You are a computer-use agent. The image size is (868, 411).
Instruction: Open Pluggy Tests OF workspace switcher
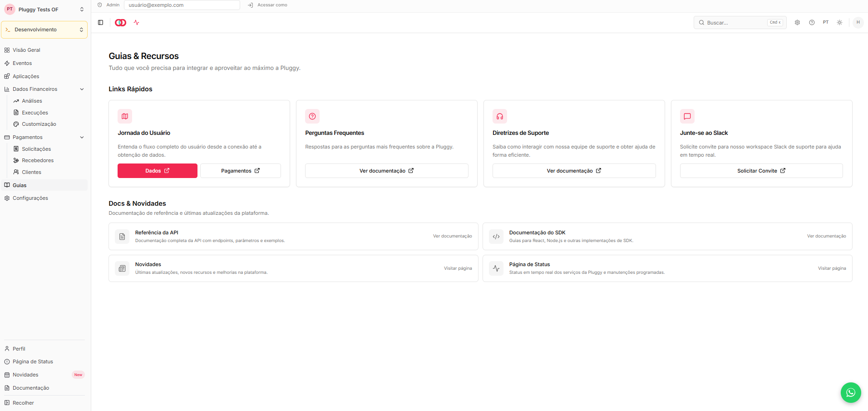click(44, 10)
